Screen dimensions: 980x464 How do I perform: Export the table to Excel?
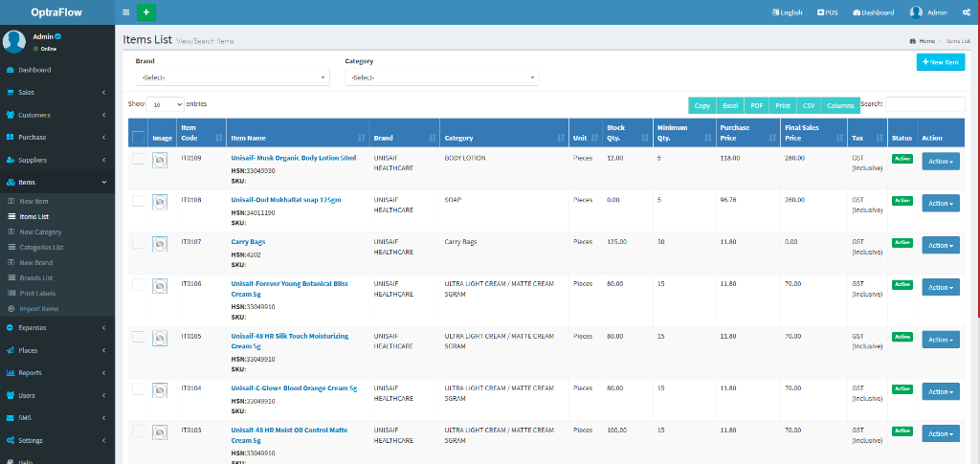pyautogui.click(x=730, y=105)
